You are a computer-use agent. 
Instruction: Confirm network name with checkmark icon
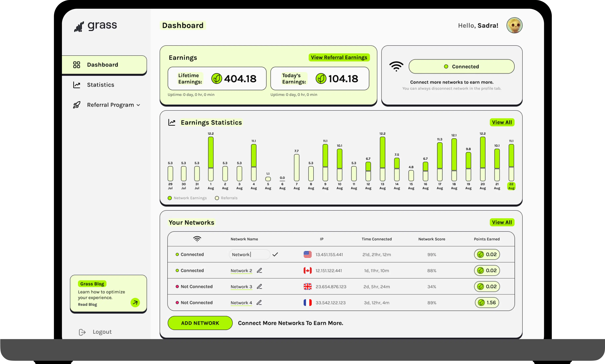click(x=275, y=254)
